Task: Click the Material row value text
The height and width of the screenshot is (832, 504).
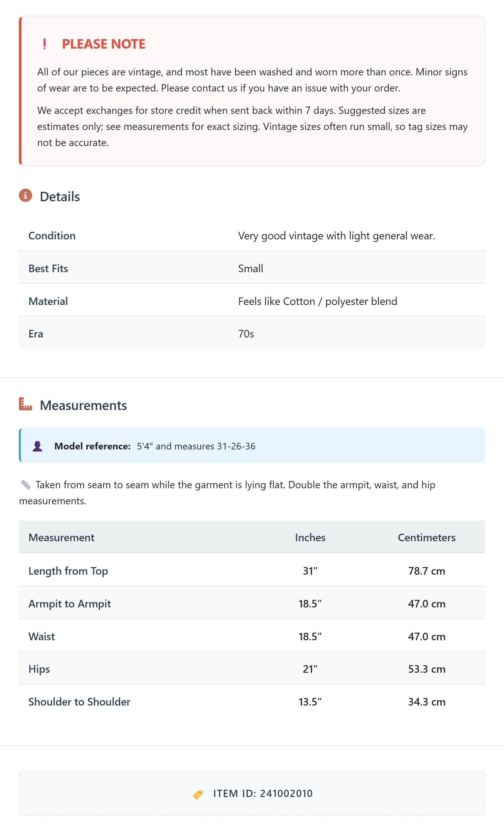Action: click(x=318, y=301)
